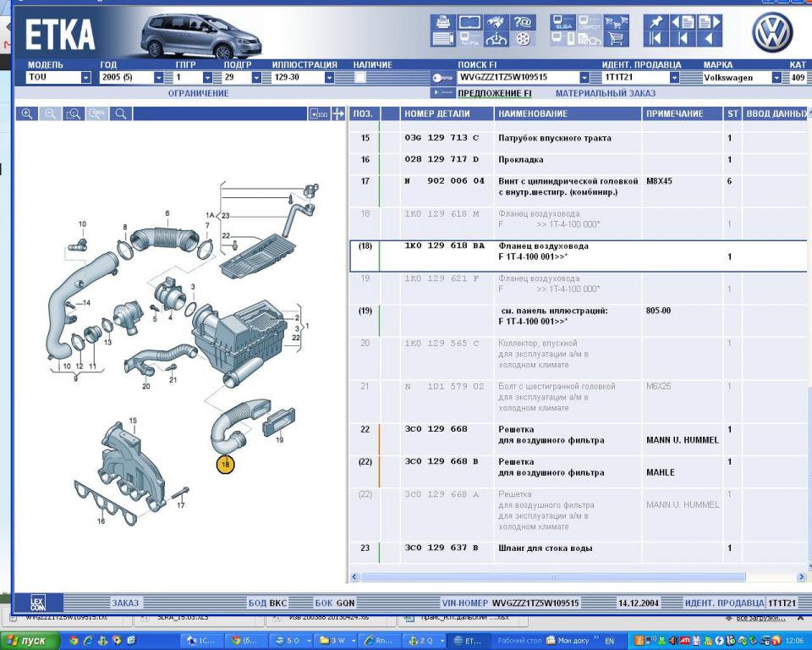Click the key icon beside the VIN search field

click(x=442, y=78)
